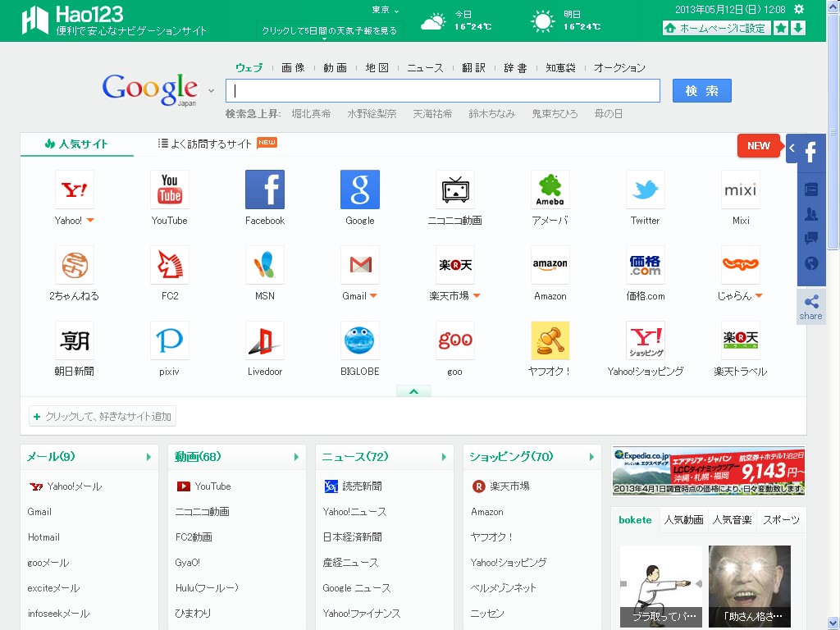The height and width of the screenshot is (630, 840).
Task: Open the MSN butterfly icon
Action: click(x=265, y=265)
